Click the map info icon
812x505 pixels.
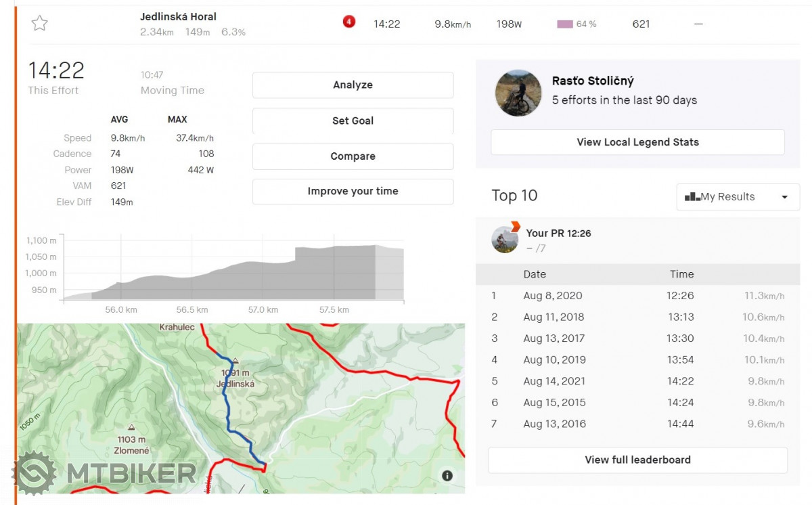[447, 476]
